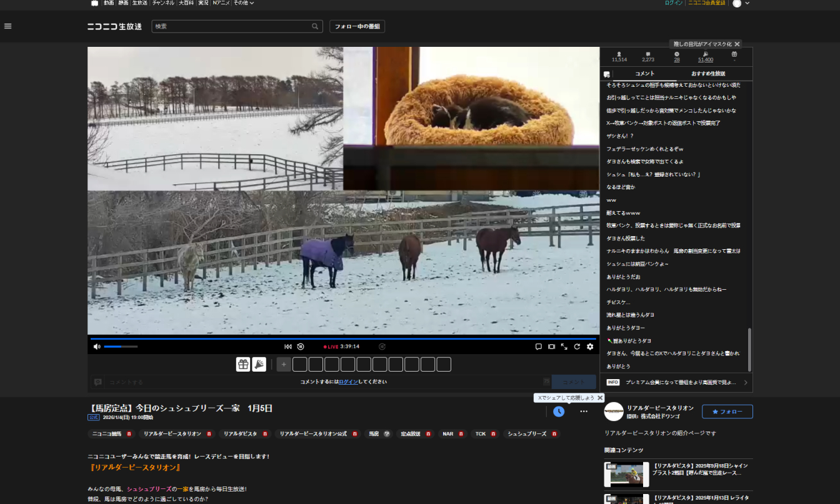Open the three-dots more options menu
The image size is (840, 504).
584,412
